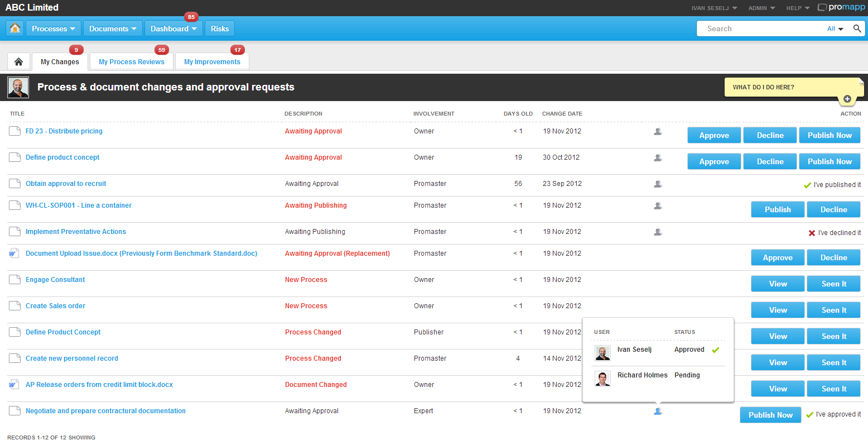Click the Word icon next to AP Release orders document

[14, 384]
